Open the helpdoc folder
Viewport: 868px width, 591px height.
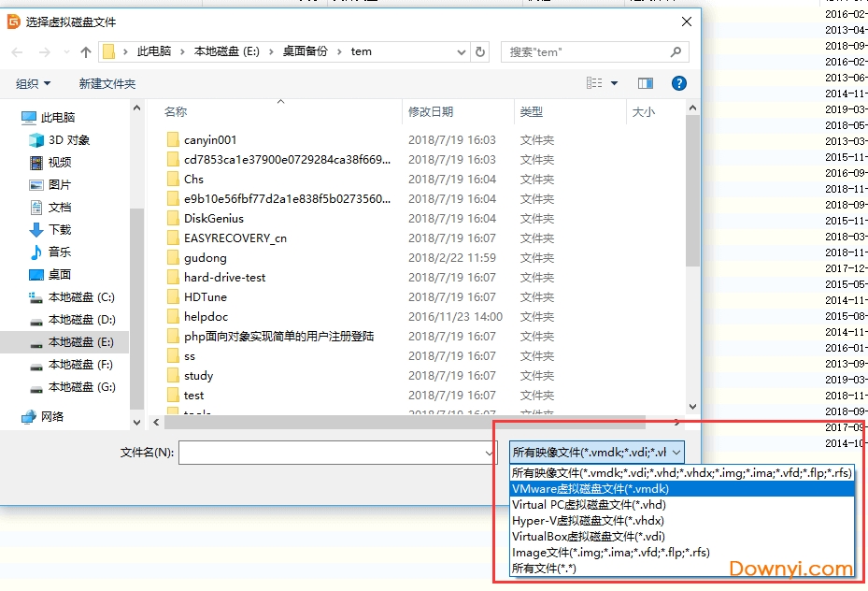[x=205, y=316]
